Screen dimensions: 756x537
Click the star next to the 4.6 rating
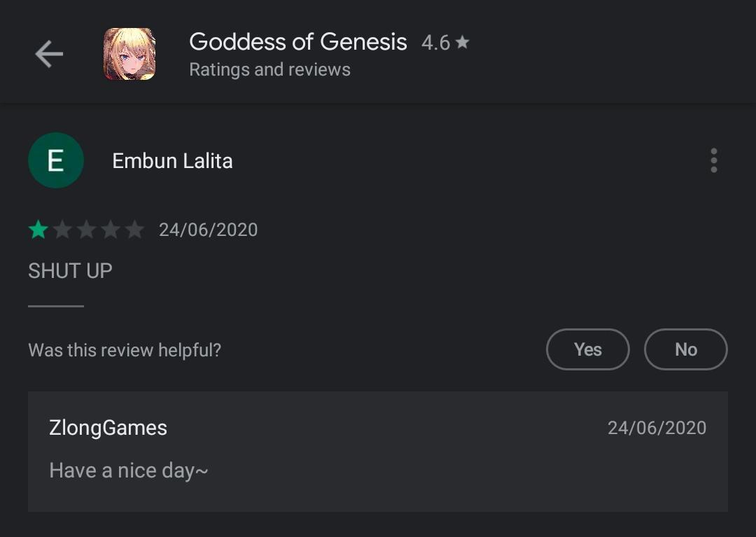click(462, 43)
